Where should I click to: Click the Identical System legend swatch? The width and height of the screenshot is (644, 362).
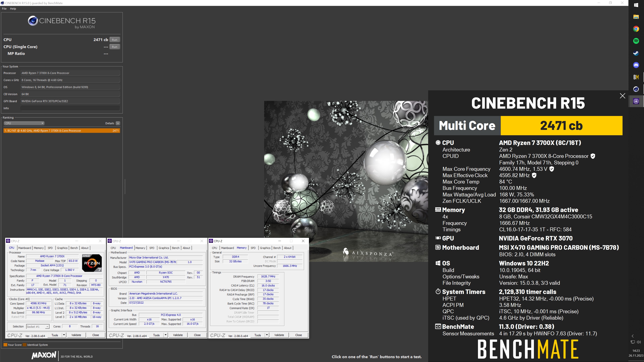(x=24, y=345)
